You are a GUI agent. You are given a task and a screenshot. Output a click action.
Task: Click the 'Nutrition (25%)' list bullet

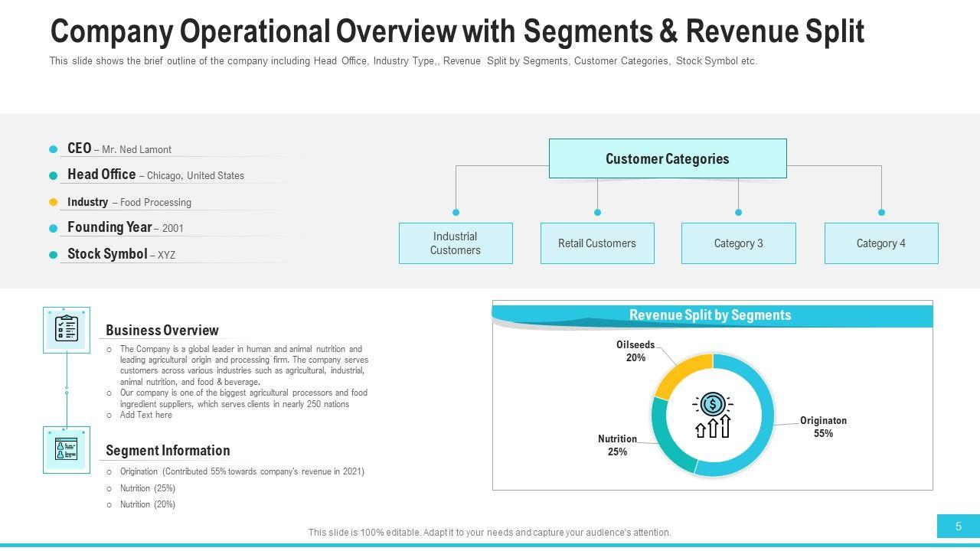click(x=148, y=488)
